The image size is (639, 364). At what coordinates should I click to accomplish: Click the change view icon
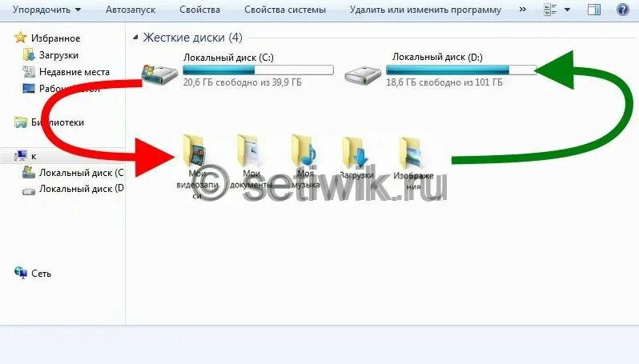point(550,10)
